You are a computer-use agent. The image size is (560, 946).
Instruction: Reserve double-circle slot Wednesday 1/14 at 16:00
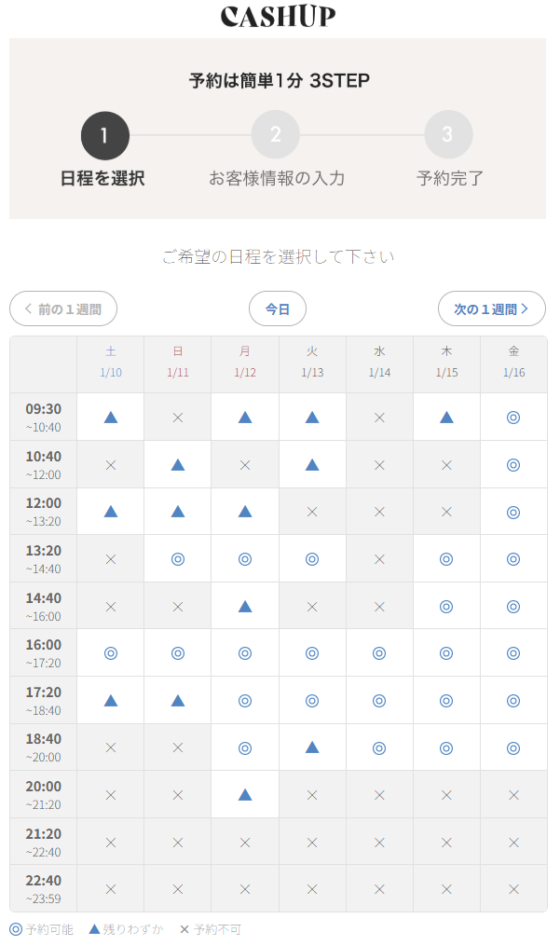(379, 653)
